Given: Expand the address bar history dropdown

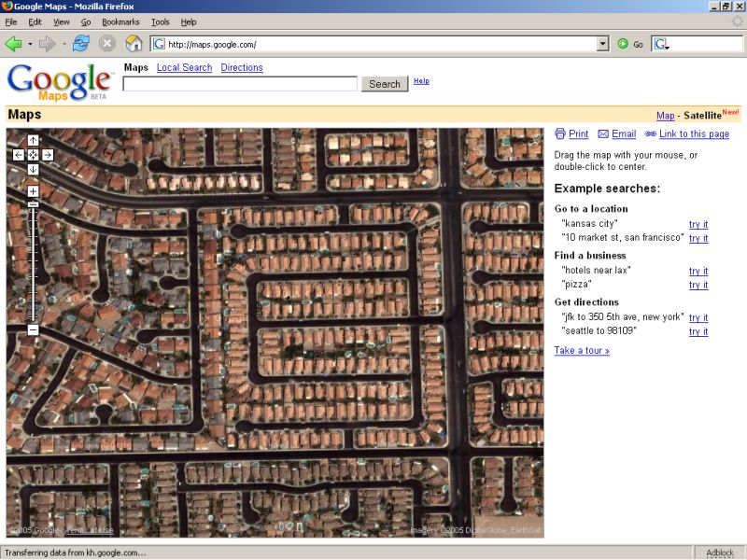Looking at the screenshot, I should (602, 44).
